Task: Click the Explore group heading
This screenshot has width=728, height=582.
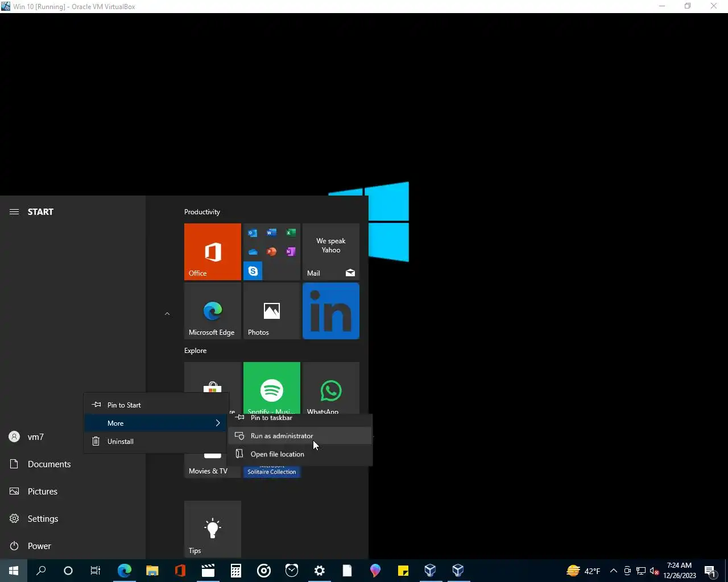Action: click(195, 351)
